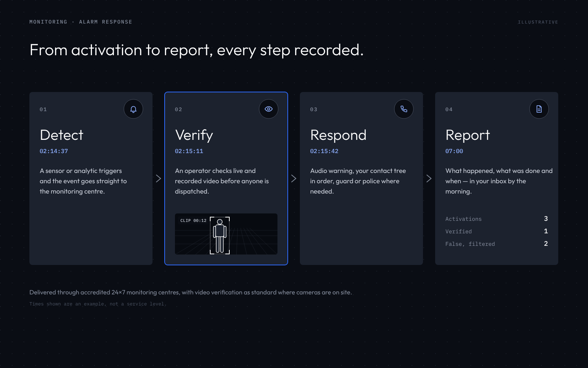The height and width of the screenshot is (368, 588).
Task: Select the Respond heading
Action: tap(338, 135)
